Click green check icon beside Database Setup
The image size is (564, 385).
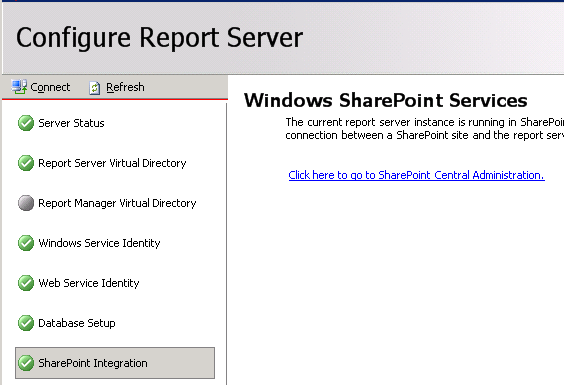click(x=26, y=323)
